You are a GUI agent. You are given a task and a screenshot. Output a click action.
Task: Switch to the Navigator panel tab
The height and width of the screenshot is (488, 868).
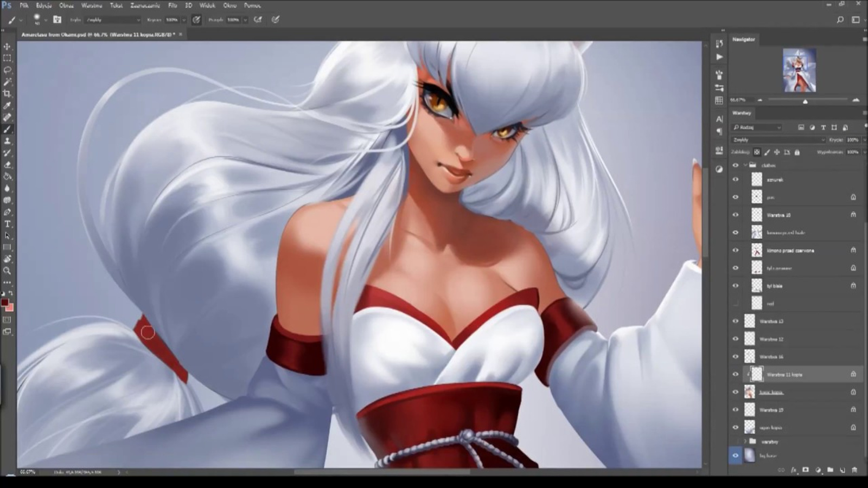(744, 39)
